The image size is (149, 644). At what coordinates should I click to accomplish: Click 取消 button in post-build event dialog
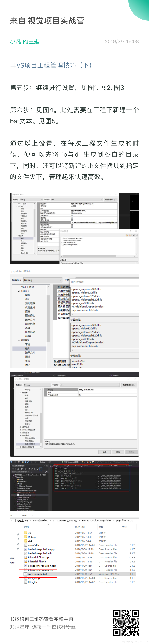point(118,452)
